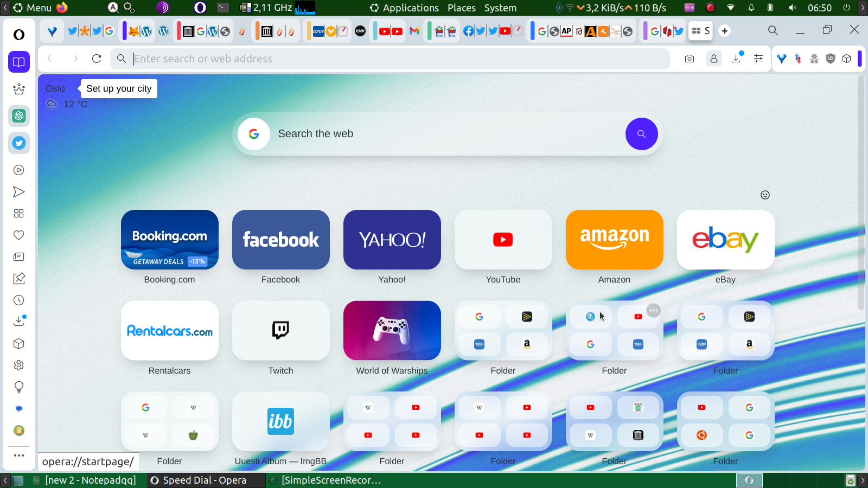Click the smiley feedback icon

coord(765,195)
